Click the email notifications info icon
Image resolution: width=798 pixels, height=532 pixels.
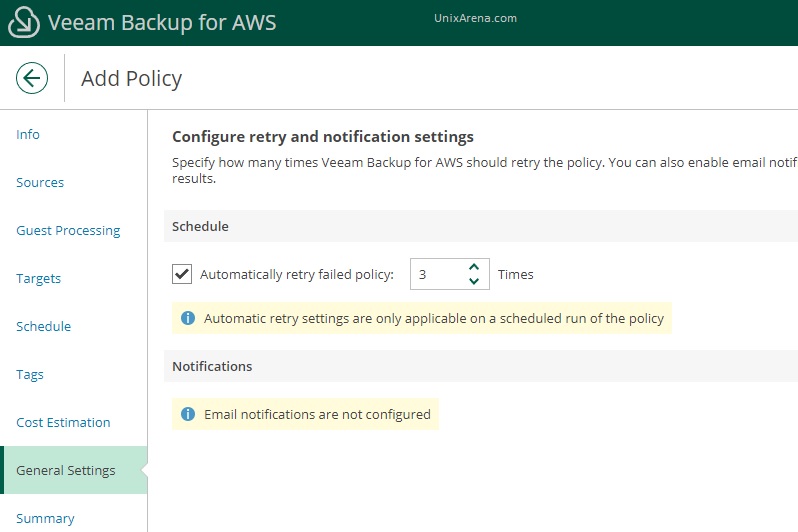[x=188, y=414]
